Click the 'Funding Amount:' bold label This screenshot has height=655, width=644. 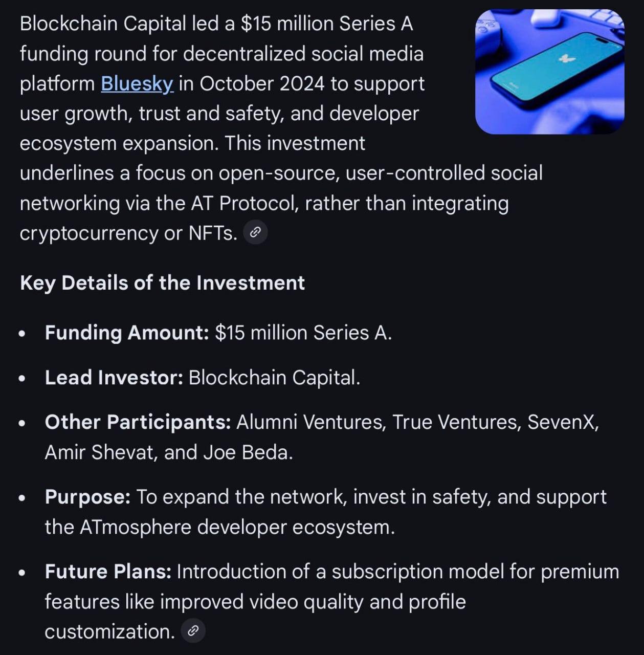(126, 333)
